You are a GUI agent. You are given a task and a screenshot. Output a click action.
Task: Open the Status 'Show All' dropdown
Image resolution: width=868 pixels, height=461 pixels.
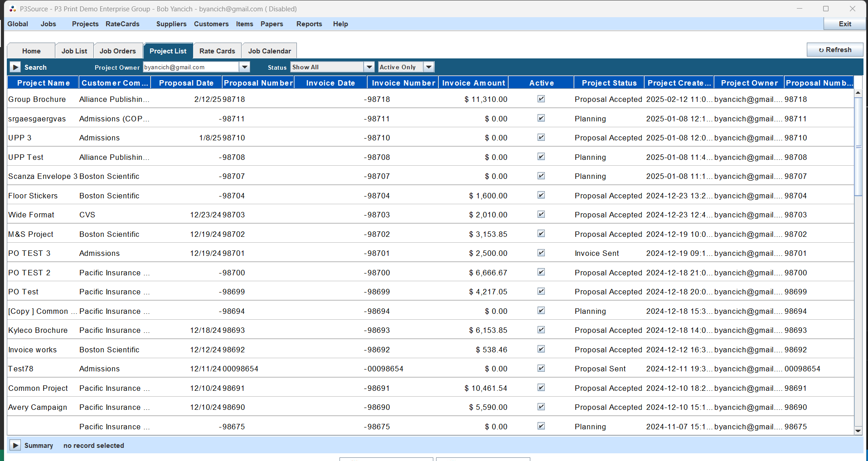(369, 67)
